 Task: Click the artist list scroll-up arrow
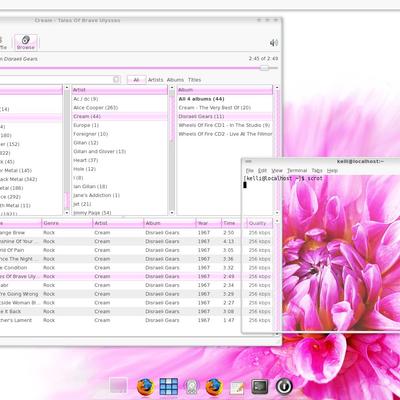(x=172, y=88)
